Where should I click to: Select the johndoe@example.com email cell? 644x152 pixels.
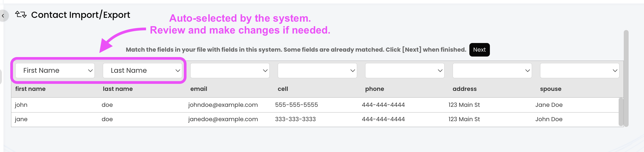[x=223, y=105]
